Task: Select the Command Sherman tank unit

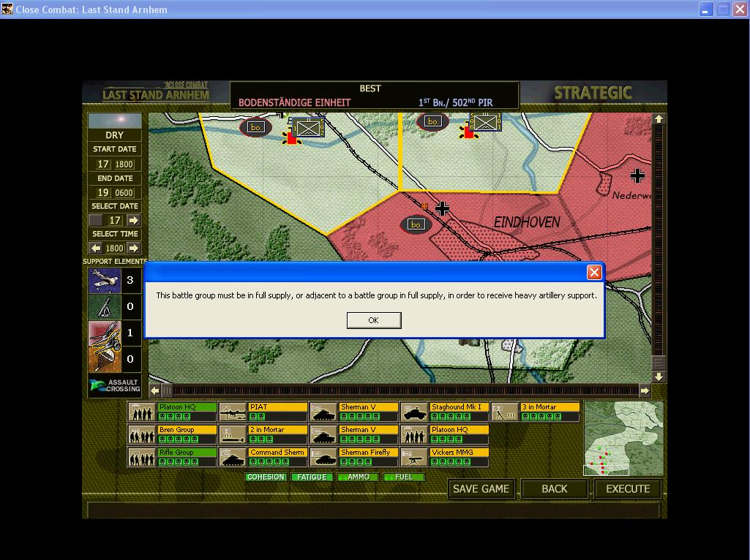Action: point(263,457)
